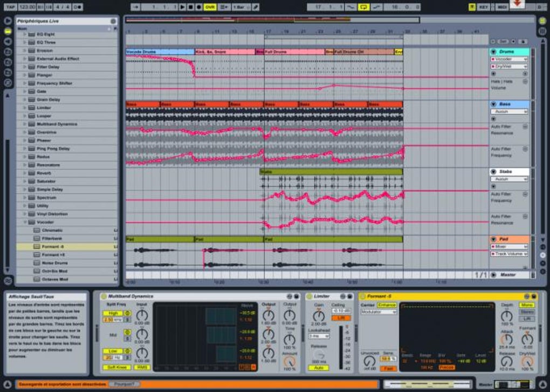Expand the Filter Delay folder
The image size is (550, 392).
25,67
